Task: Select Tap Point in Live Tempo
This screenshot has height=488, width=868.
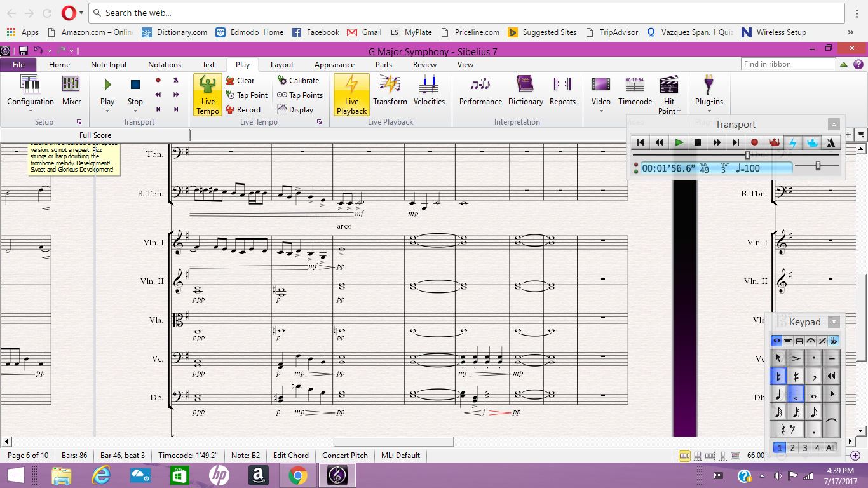Action: [x=247, y=95]
